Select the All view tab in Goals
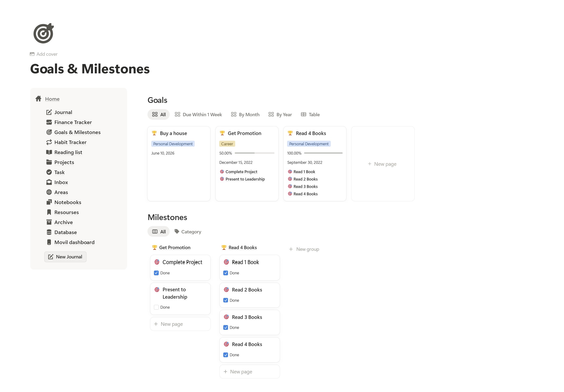This screenshot has width=564, height=392. point(159,114)
